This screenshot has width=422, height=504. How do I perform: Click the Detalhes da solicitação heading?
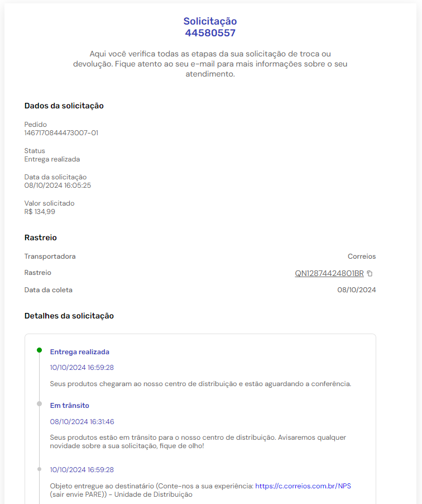point(69,316)
